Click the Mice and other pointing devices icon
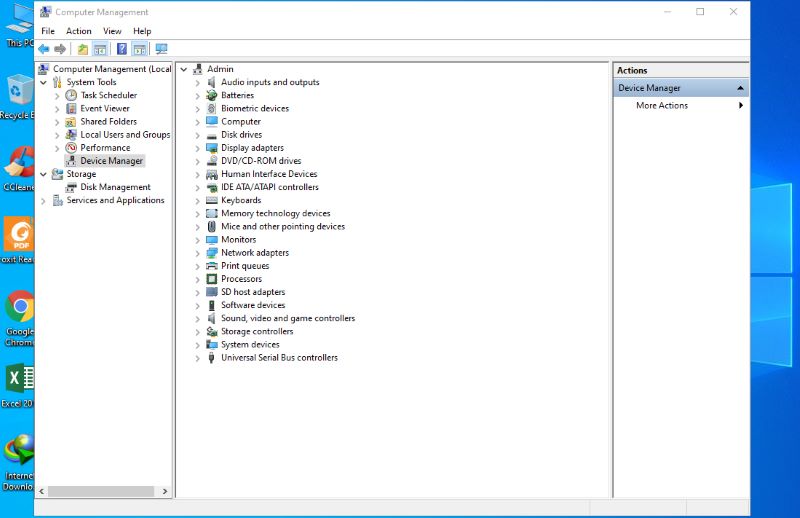The width and height of the screenshot is (800, 518). 212,227
